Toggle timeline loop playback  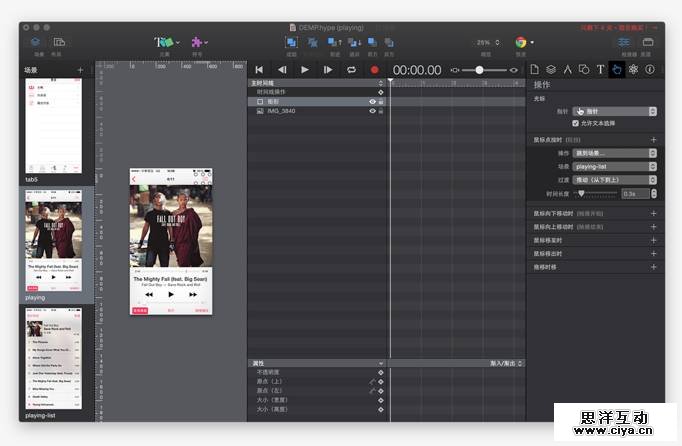351,70
